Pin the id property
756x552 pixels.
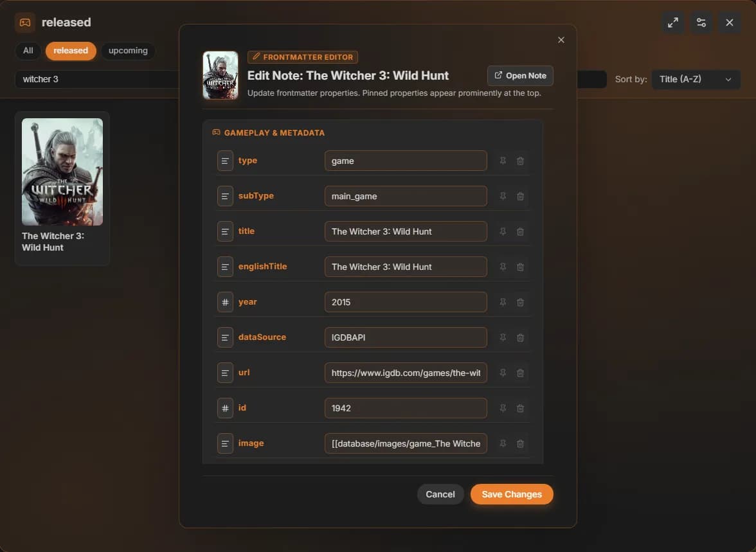coord(503,408)
